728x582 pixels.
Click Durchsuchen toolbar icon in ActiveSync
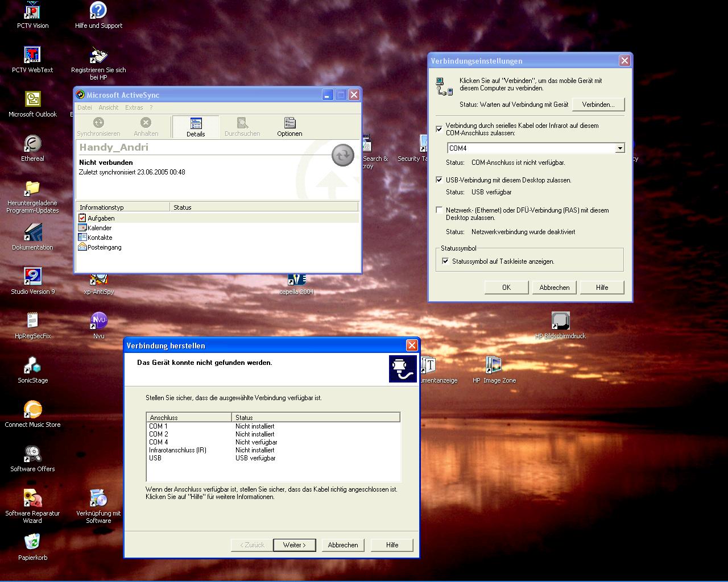242,127
